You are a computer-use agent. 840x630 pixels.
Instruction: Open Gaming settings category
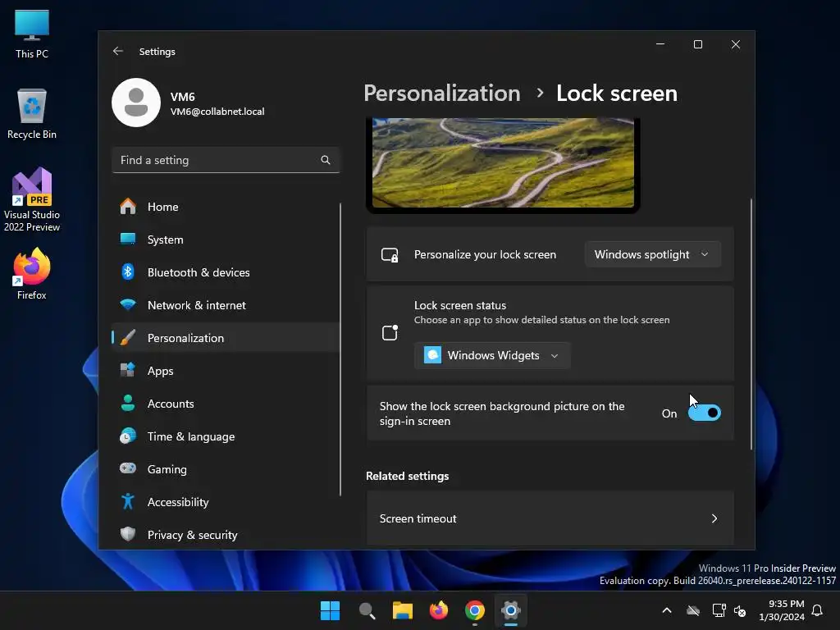pyautogui.click(x=226, y=468)
